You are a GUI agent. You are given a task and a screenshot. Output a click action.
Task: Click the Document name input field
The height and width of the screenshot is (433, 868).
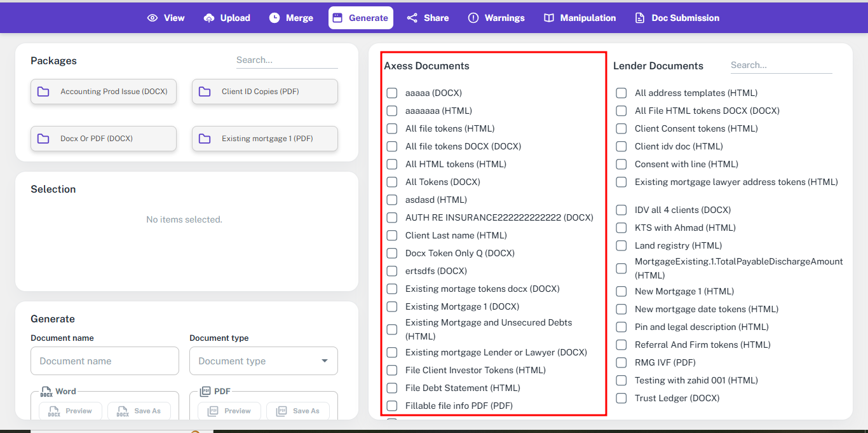105,361
